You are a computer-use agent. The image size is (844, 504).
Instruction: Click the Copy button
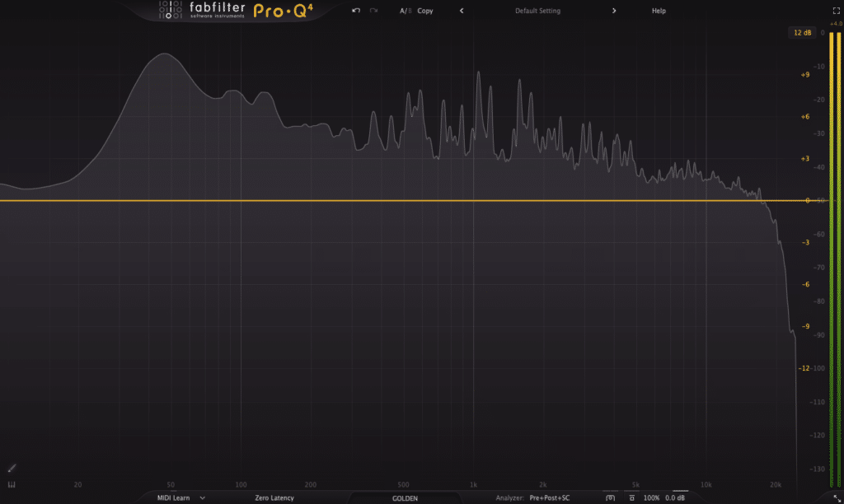(426, 11)
